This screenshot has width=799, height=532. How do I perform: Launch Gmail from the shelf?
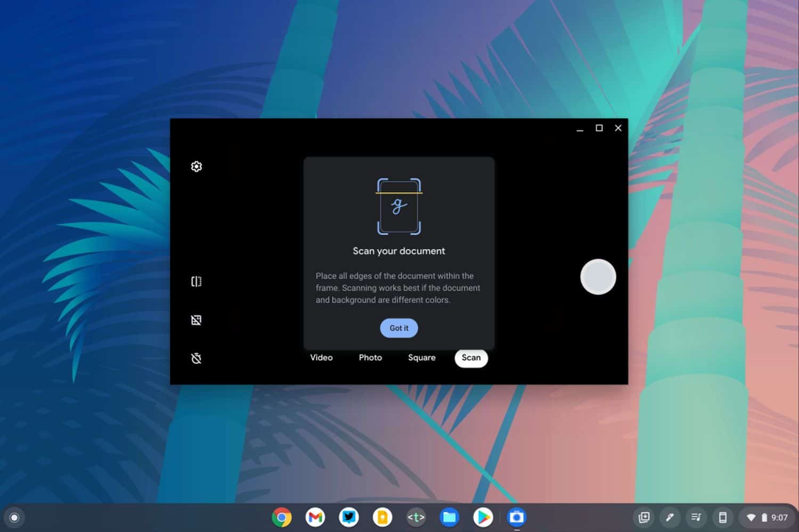(x=315, y=517)
